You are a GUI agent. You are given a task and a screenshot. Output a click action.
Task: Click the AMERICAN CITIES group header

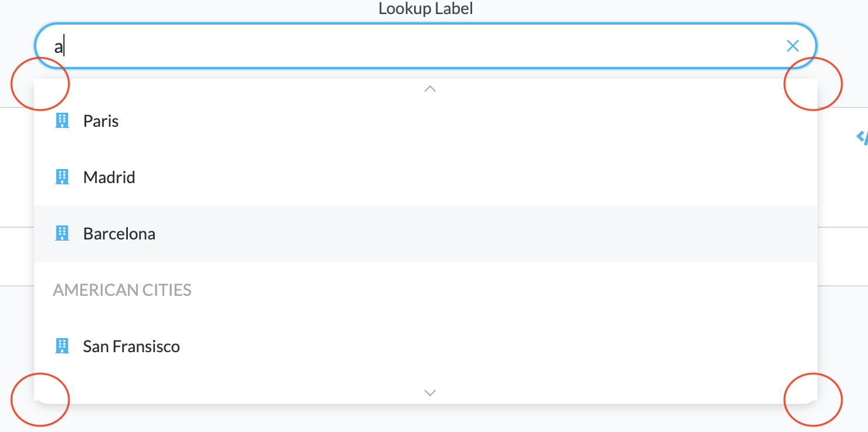(122, 289)
